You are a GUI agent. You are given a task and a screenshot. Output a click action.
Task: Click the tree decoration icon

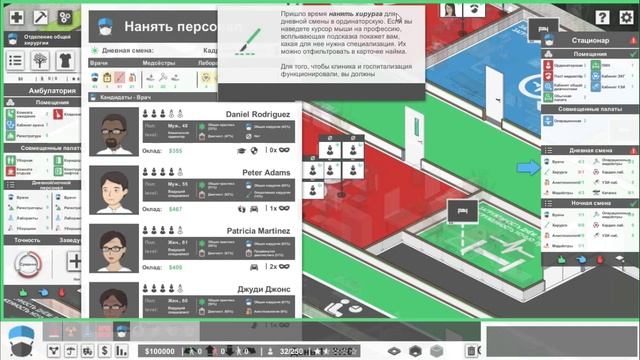(x=40, y=61)
